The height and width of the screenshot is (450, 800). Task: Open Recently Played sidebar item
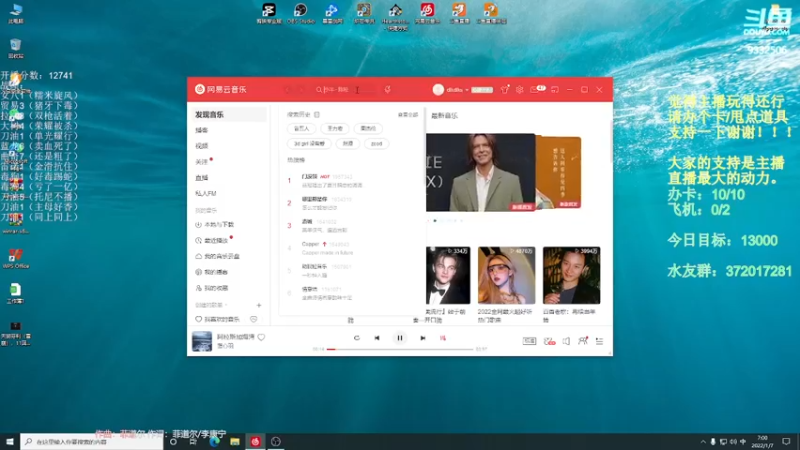pos(228,240)
